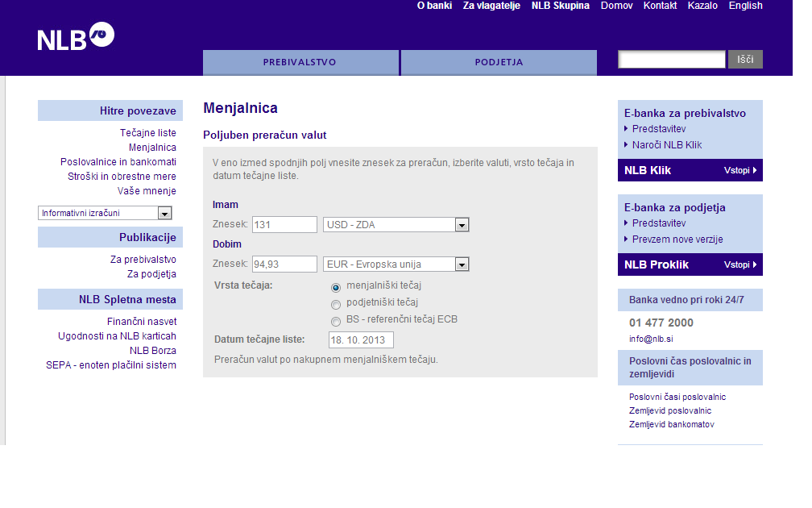Open Prevzem nove verzije link
Image resolution: width=812 pixels, height=508 pixels.
pyautogui.click(x=677, y=239)
